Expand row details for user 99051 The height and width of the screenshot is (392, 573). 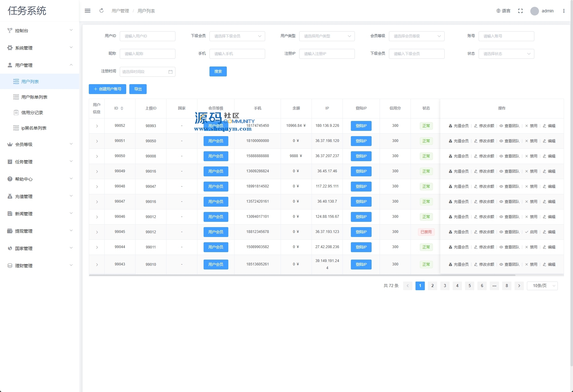pyautogui.click(x=97, y=141)
